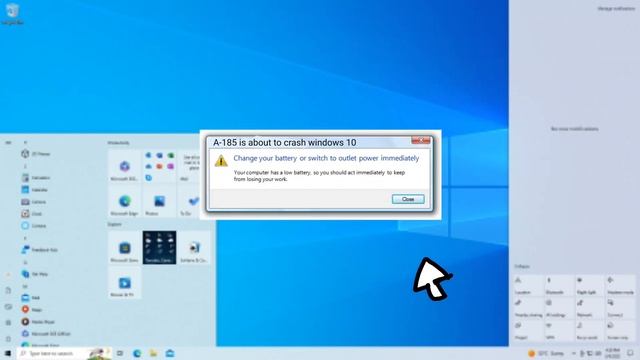Open All settings from the Action Center
The image size is (640, 360).
click(559, 308)
